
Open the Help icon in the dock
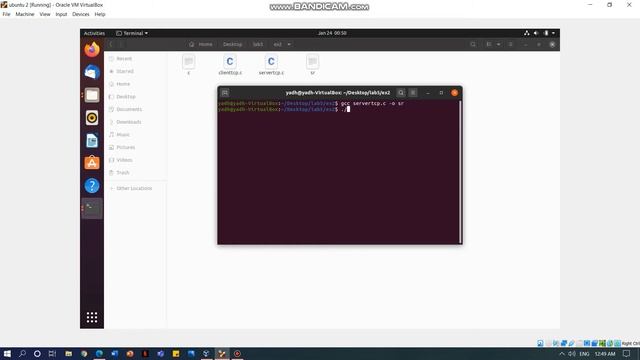(x=92, y=186)
